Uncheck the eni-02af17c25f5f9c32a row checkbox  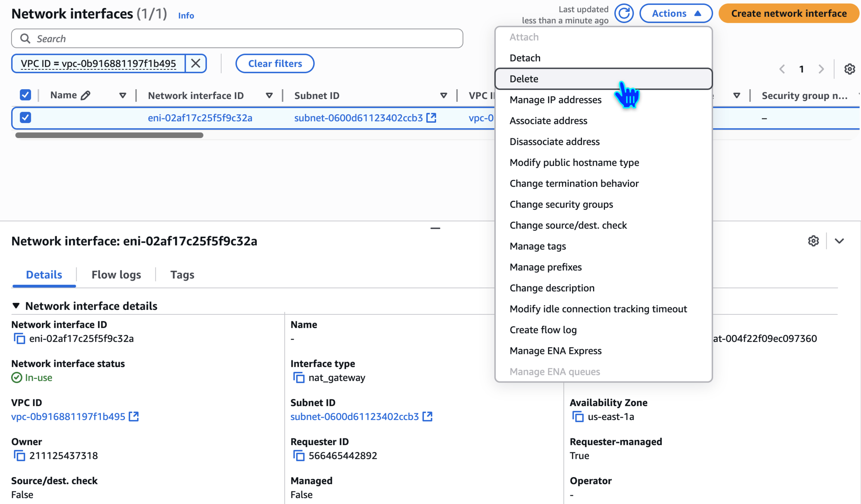25,118
